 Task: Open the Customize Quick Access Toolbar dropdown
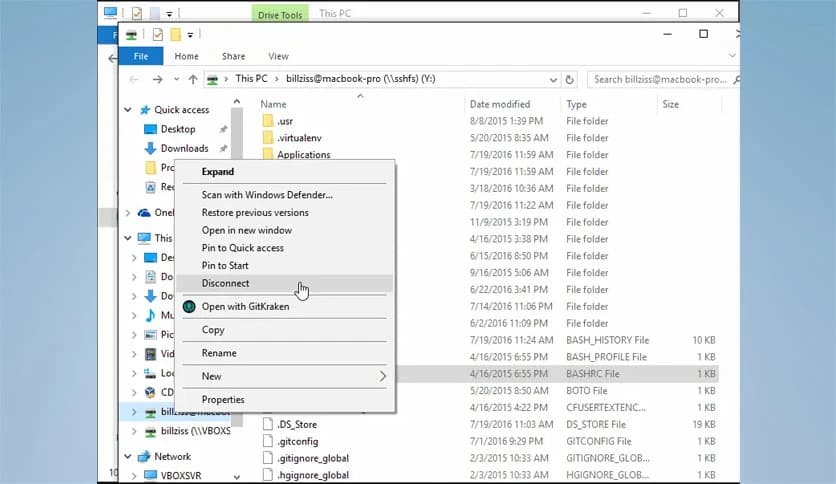tap(190, 35)
